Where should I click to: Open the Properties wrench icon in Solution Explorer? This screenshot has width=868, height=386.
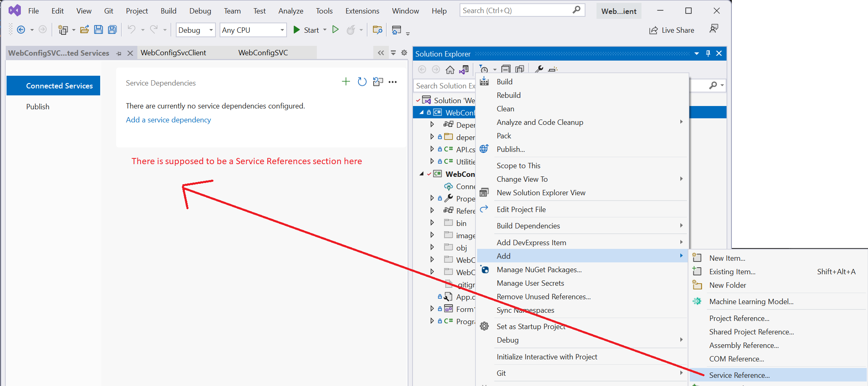[x=539, y=69]
